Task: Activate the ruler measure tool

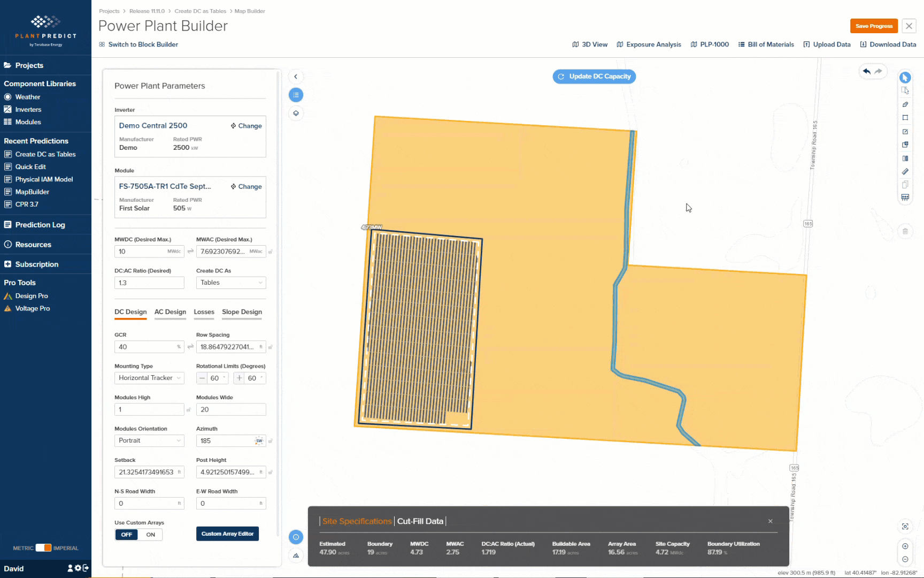Action: point(905,171)
